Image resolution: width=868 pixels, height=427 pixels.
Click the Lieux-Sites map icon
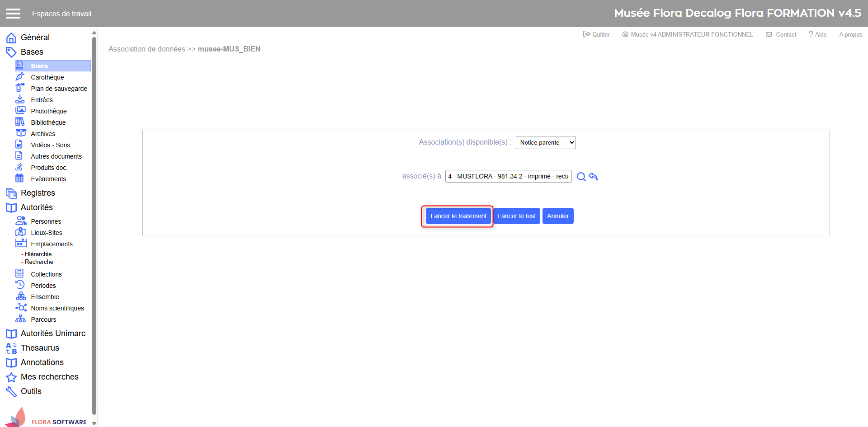click(20, 232)
